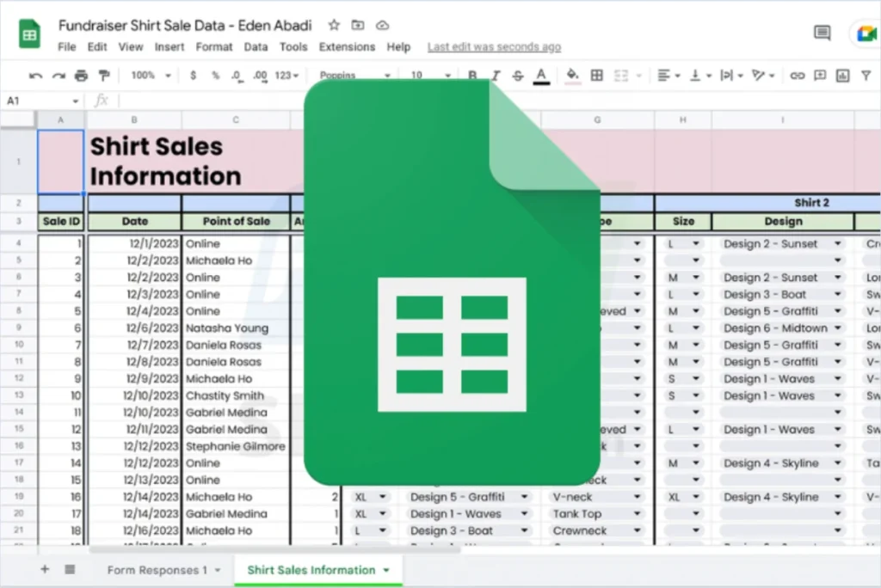The height and width of the screenshot is (588, 881).
Task: Click the 'Natasha Young' cell
Action: tap(236, 328)
